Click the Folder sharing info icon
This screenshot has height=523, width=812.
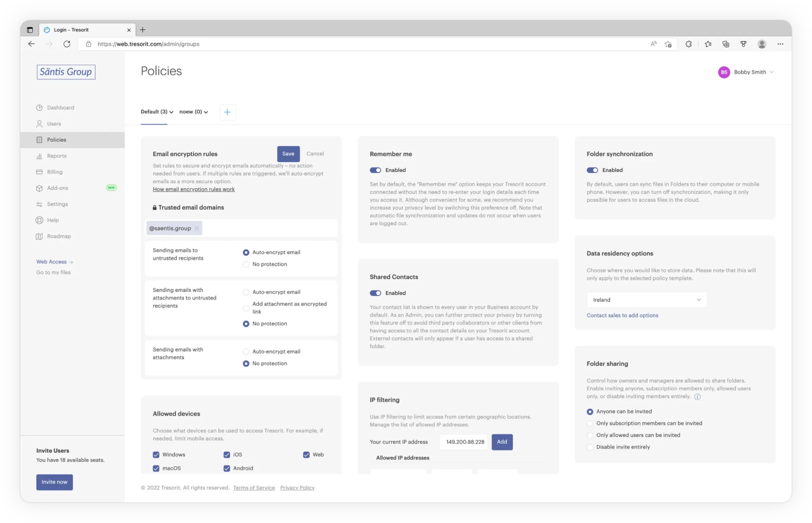[697, 397]
